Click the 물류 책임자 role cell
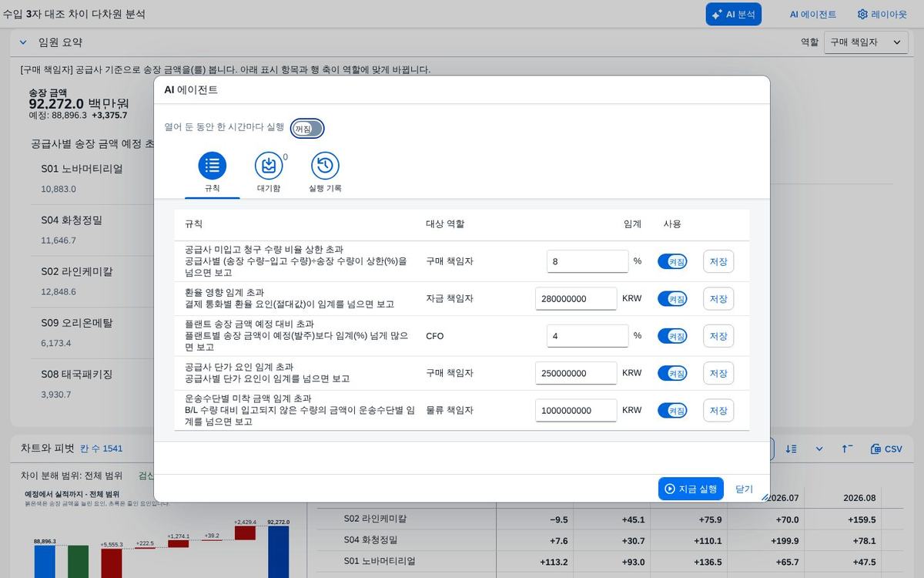The height and width of the screenshot is (578, 924). click(450, 410)
